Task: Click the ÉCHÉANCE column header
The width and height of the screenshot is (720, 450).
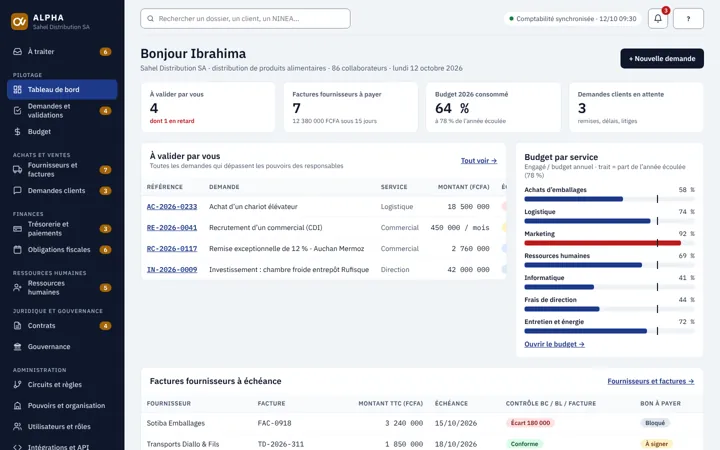Action: coord(451,404)
